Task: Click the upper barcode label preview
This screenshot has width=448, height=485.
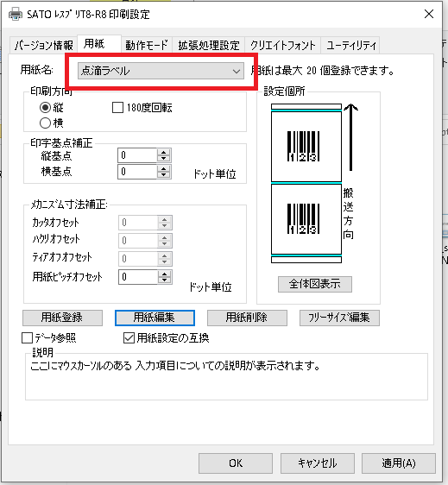Action: 306,147
